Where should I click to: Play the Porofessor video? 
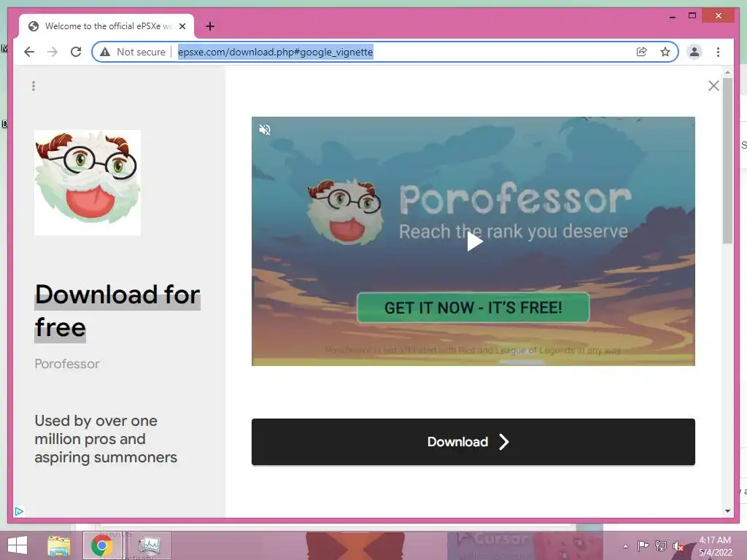click(x=474, y=241)
